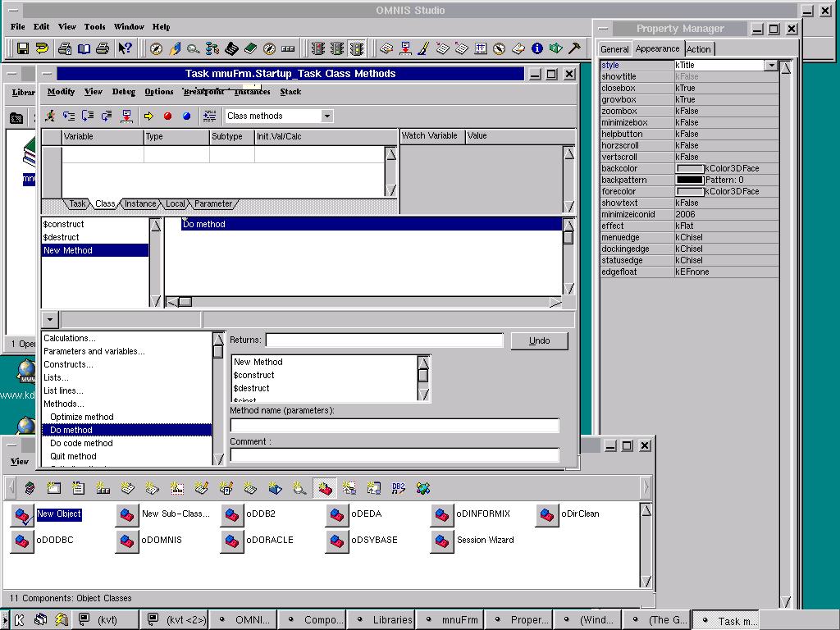Click the blue info icon in main toolbar

point(537,48)
